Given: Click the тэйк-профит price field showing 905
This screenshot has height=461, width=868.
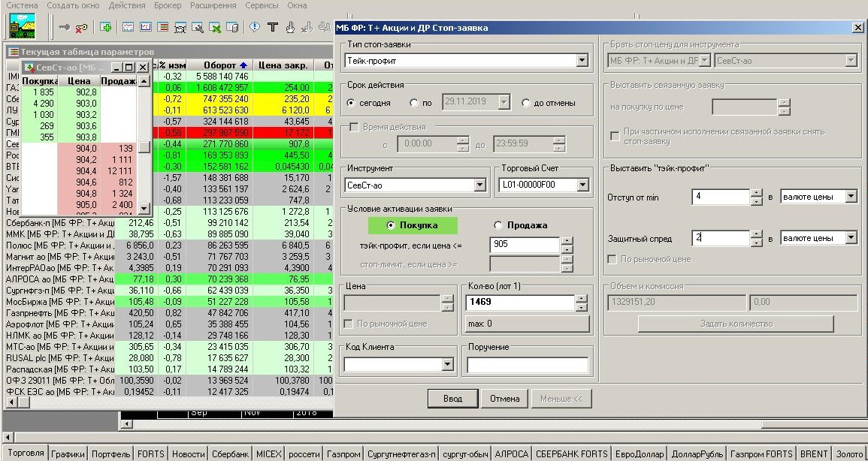Looking at the screenshot, I should [525, 244].
